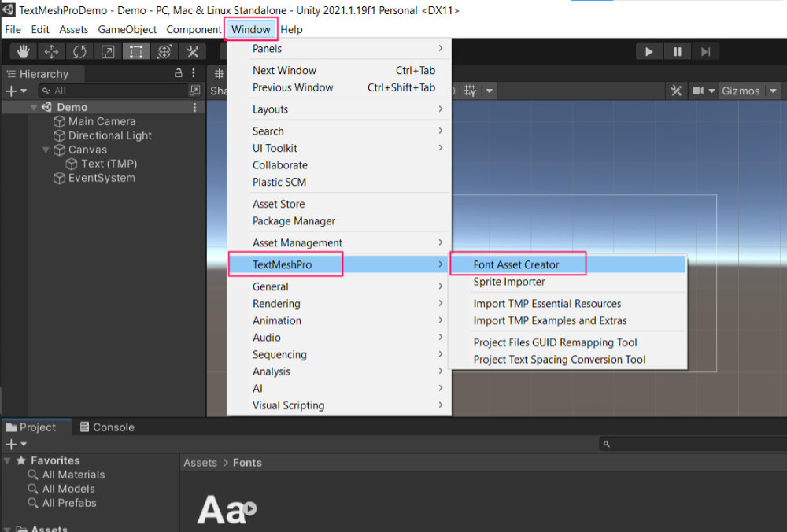The height and width of the screenshot is (532, 787).
Task: Pause the game playback
Action: click(677, 52)
